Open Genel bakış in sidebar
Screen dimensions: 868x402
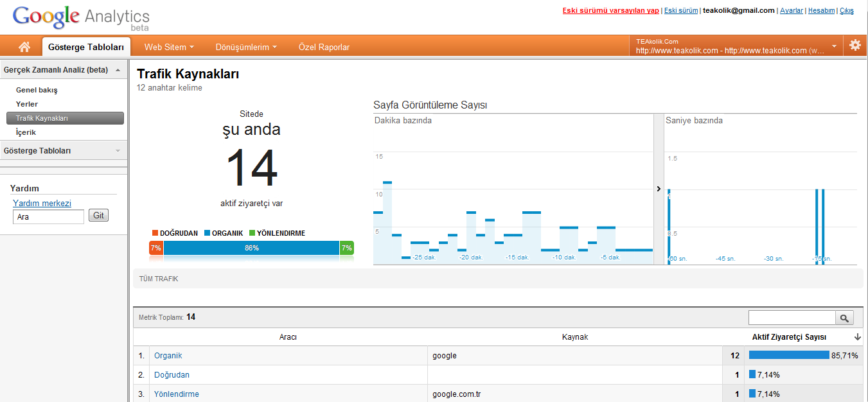pyautogui.click(x=37, y=90)
